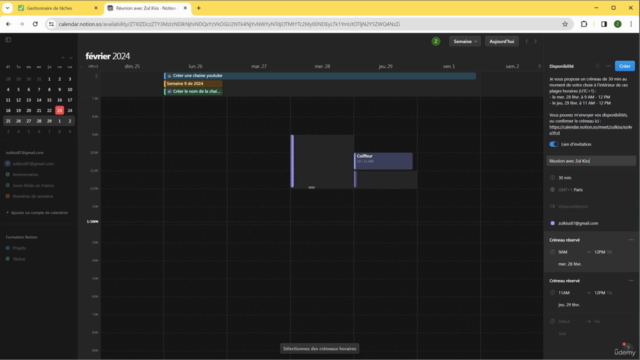Click the jeu. 29 févr. date
640x360 pixels.
point(569,304)
